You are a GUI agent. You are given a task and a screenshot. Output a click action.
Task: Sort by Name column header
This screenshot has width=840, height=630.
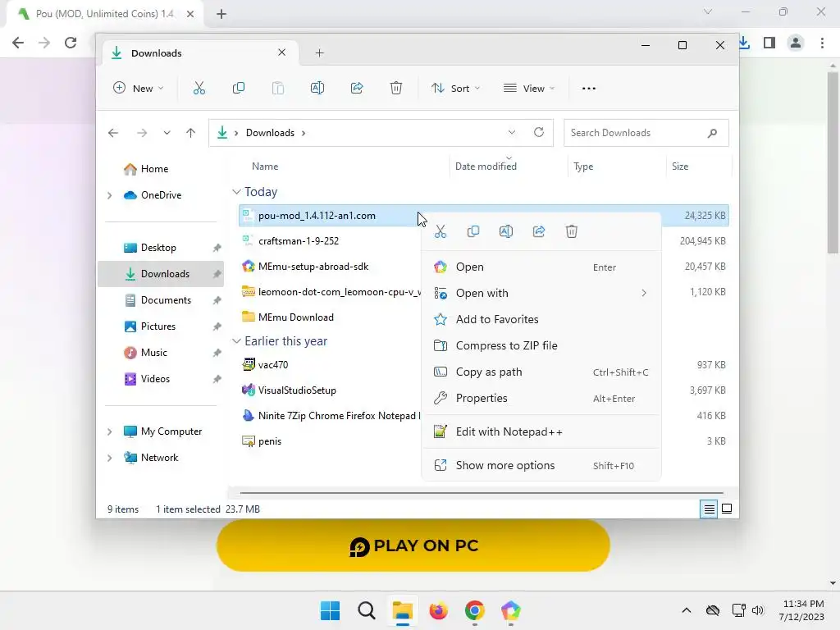pos(265,166)
